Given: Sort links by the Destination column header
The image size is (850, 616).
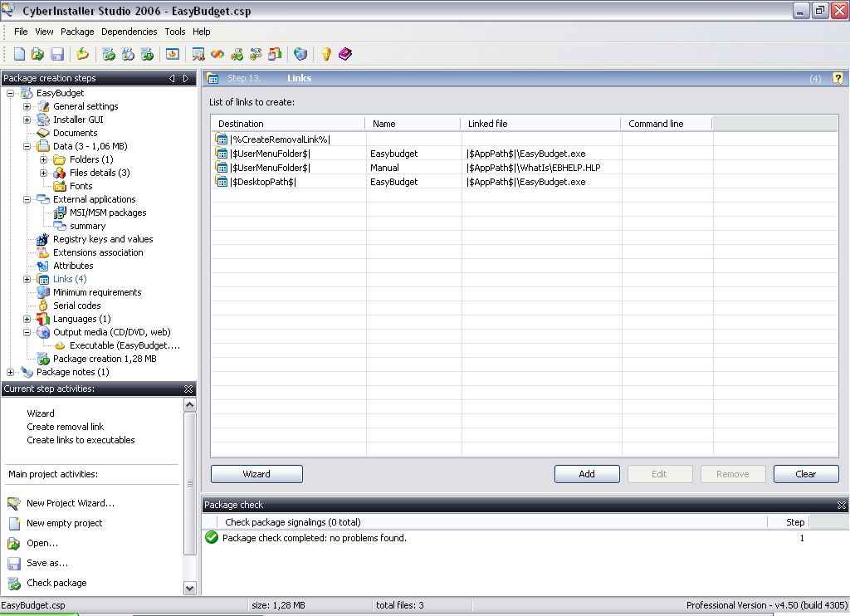Looking at the screenshot, I should coord(288,124).
